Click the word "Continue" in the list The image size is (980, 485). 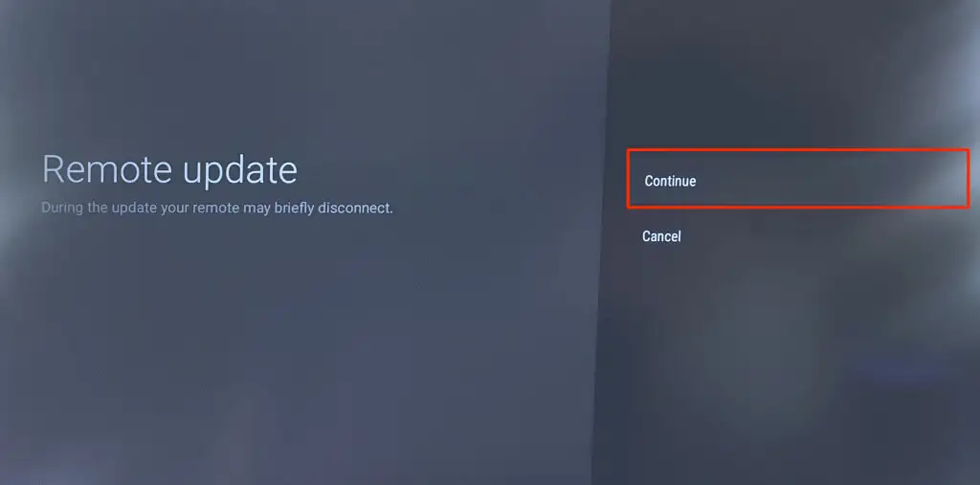(x=670, y=181)
